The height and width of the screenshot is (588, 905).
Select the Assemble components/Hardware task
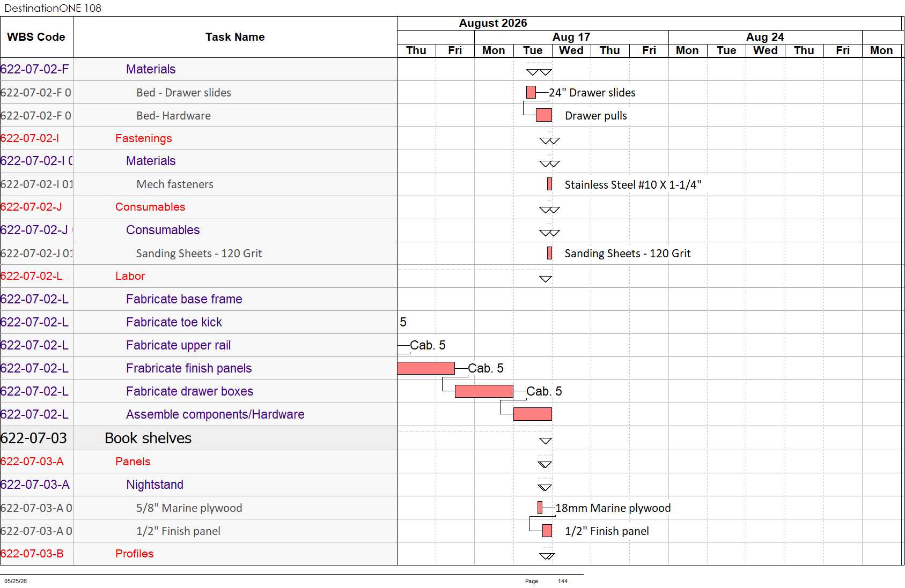click(215, 414)
